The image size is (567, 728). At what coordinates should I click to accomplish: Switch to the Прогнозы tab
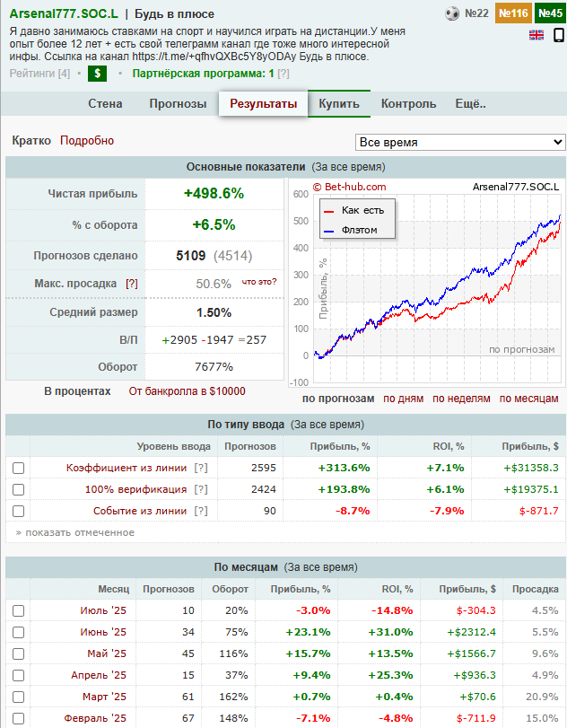point(178,103)
